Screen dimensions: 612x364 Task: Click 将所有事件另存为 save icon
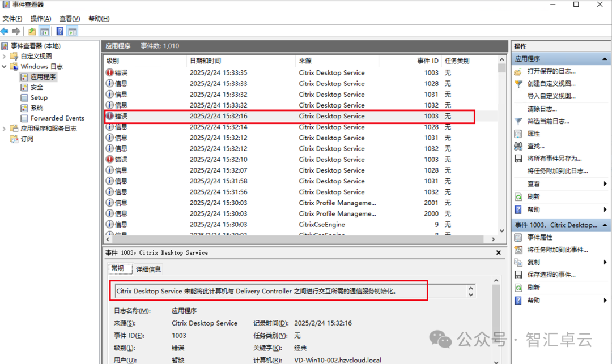point(518,159)
